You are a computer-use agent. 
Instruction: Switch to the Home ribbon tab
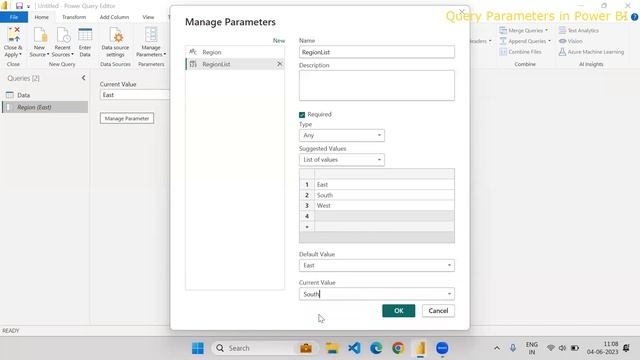click(42, 17)
